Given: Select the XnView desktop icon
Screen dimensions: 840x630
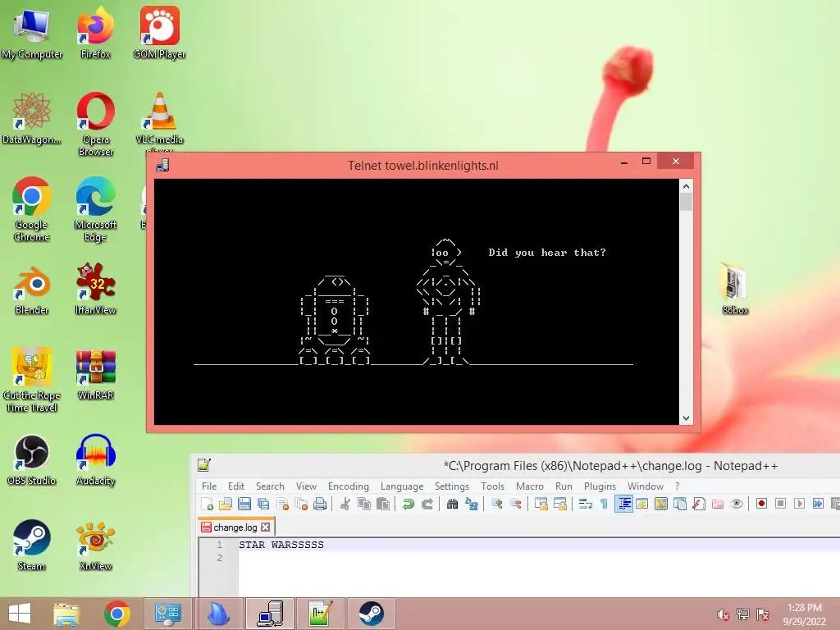Looking at the screenshot, I should (x=95, y=546).
